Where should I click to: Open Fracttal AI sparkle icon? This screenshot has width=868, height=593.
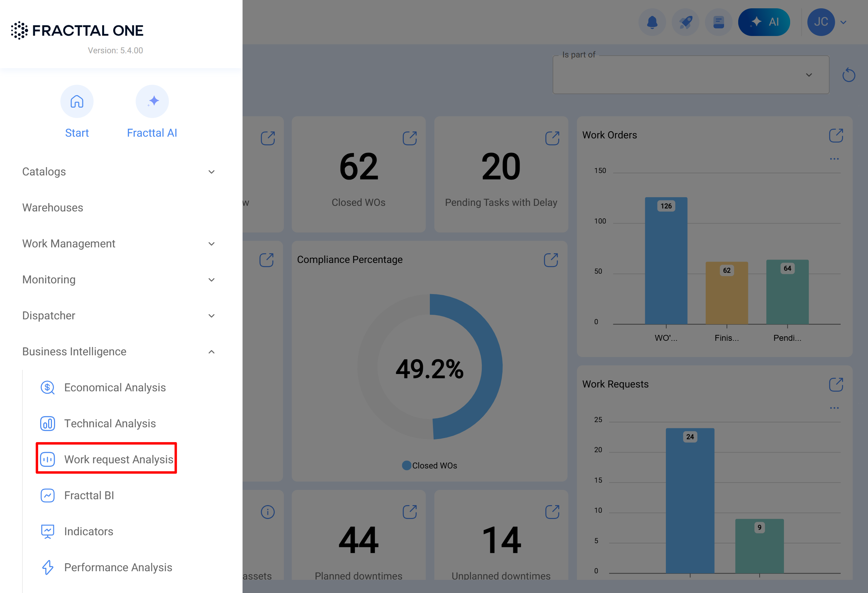pyautogui.click(x=152, y=101)
